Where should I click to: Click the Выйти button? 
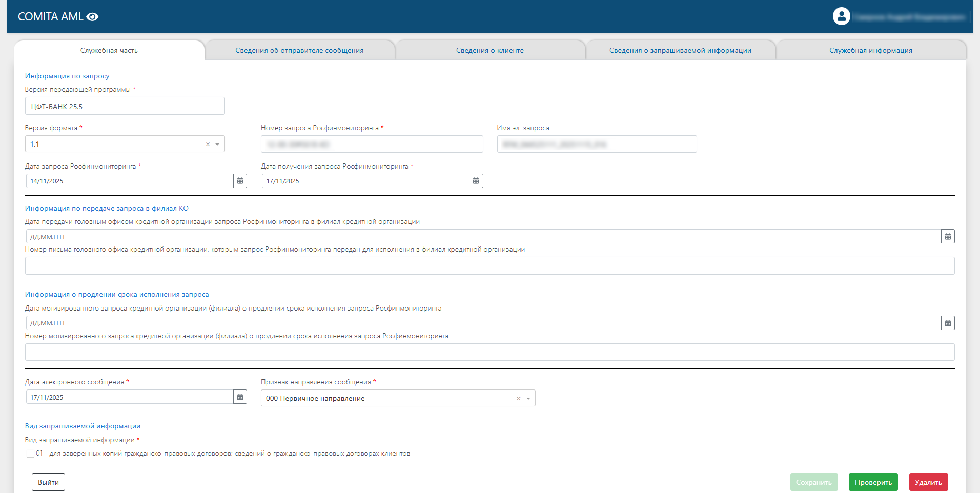tap(48, 482)
